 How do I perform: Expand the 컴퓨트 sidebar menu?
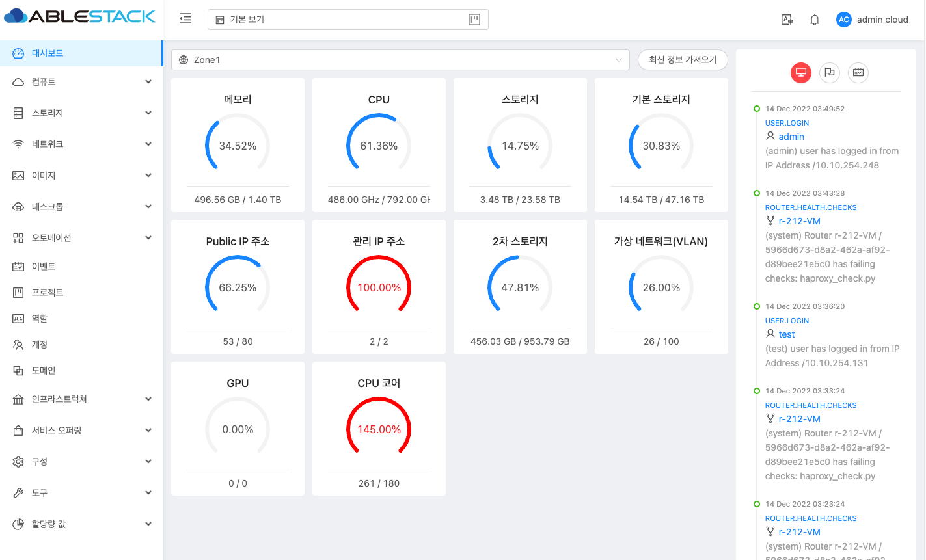(x=81, y=82)
